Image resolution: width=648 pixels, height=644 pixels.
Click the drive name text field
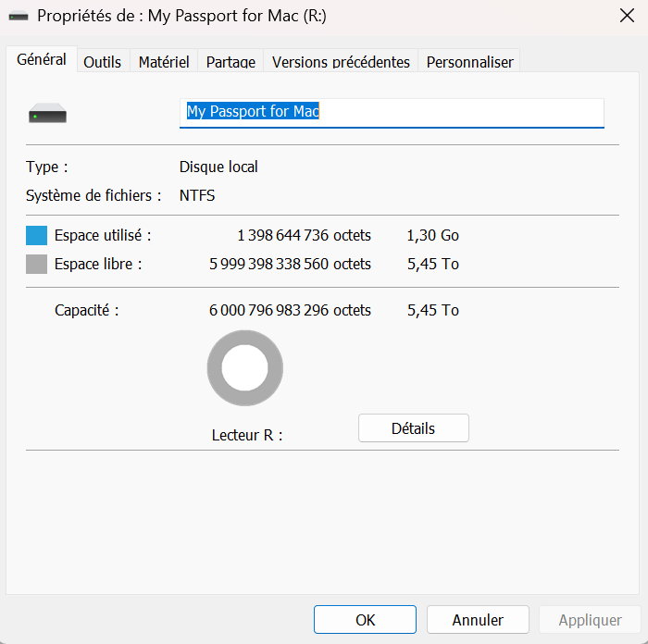(391, 112)
